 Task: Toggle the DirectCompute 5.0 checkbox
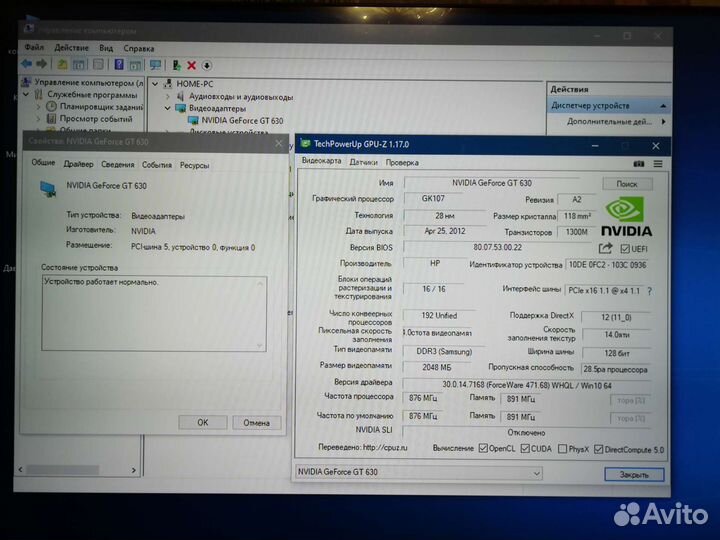tap(598, 449)
